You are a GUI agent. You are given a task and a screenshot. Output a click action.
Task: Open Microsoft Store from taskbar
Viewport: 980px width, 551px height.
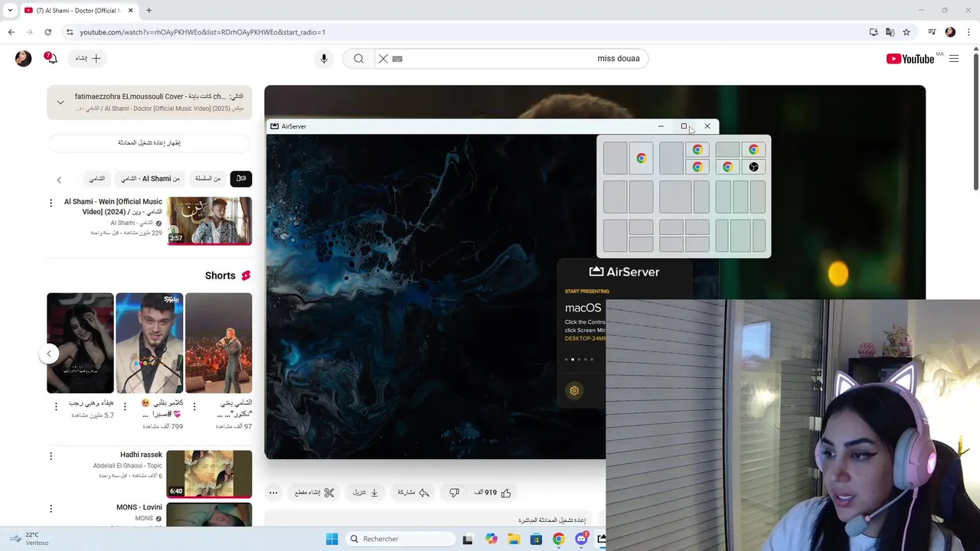(536, 539)
